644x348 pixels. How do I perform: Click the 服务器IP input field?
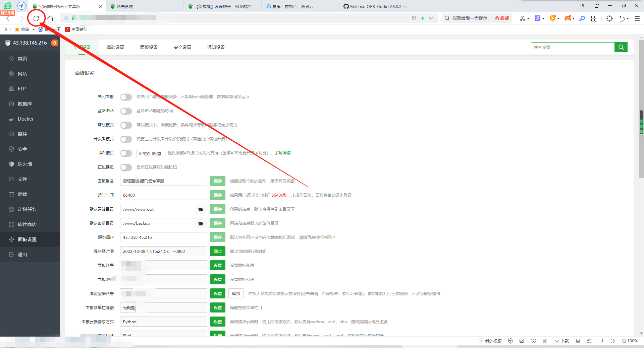tap(164, 237)
